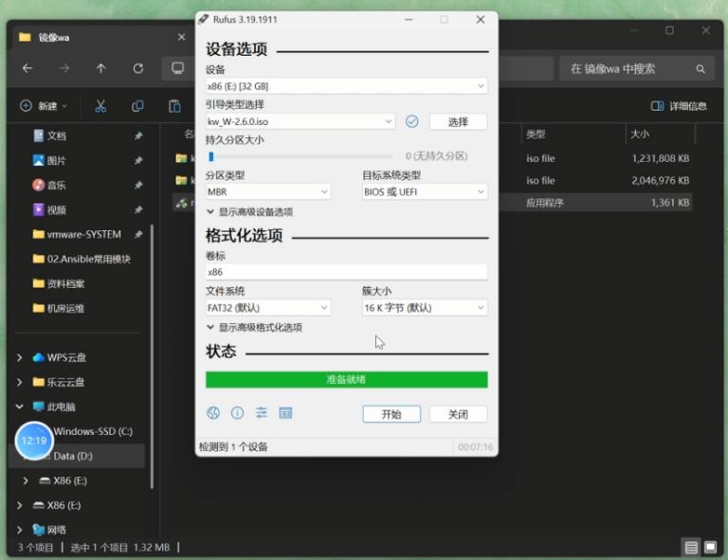
Task: Refresh the Explorer folder view
Action: (x=137, y=68)
